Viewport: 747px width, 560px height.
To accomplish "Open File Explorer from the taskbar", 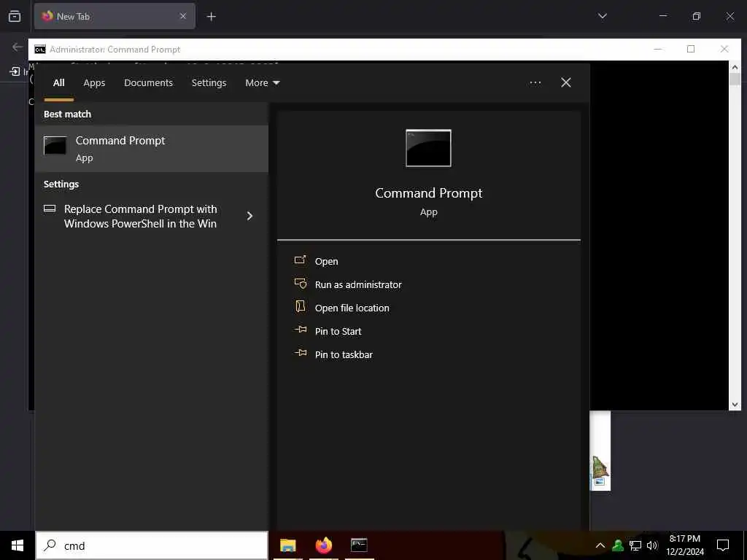I will coord(287,545).
